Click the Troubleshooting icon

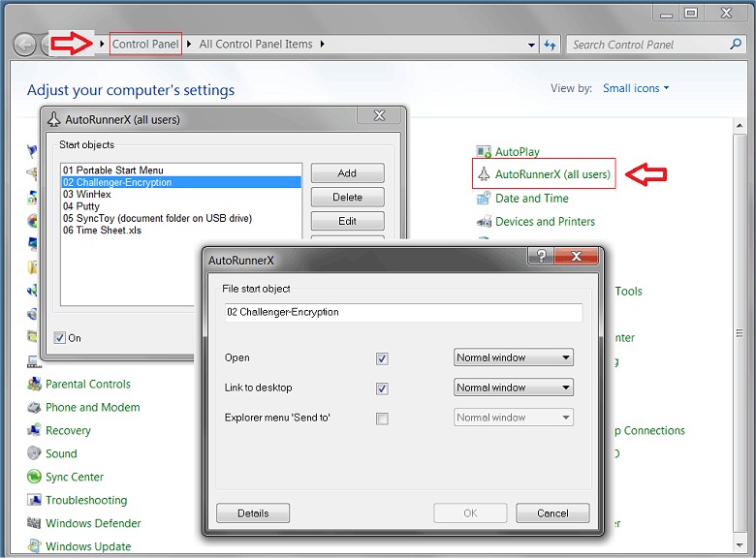point(34,500)
